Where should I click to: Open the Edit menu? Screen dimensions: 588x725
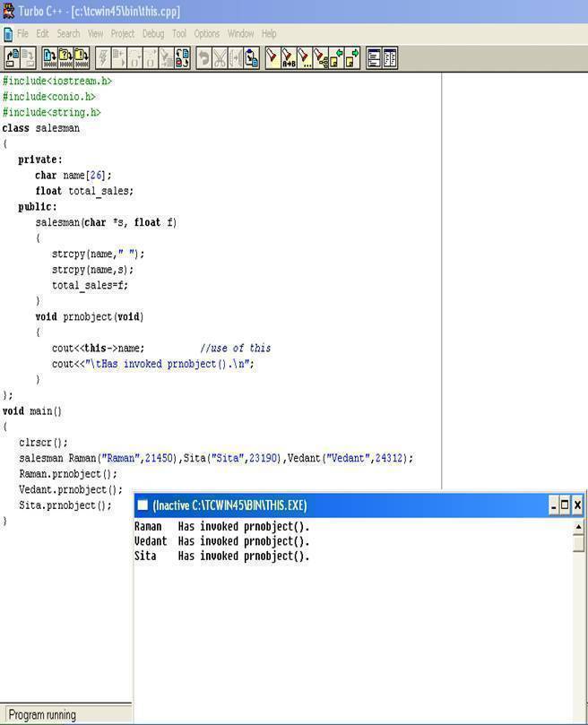pyautogui.click(x=42, y=34)
